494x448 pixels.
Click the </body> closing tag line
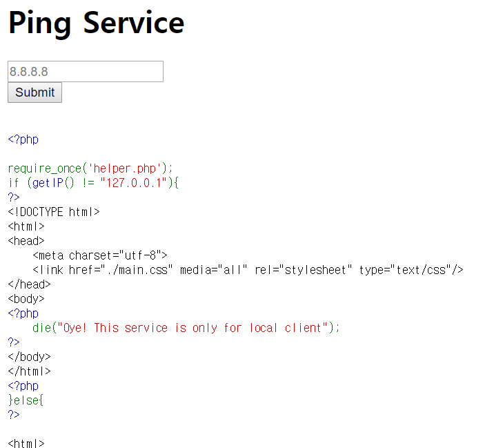coord(29,357)
